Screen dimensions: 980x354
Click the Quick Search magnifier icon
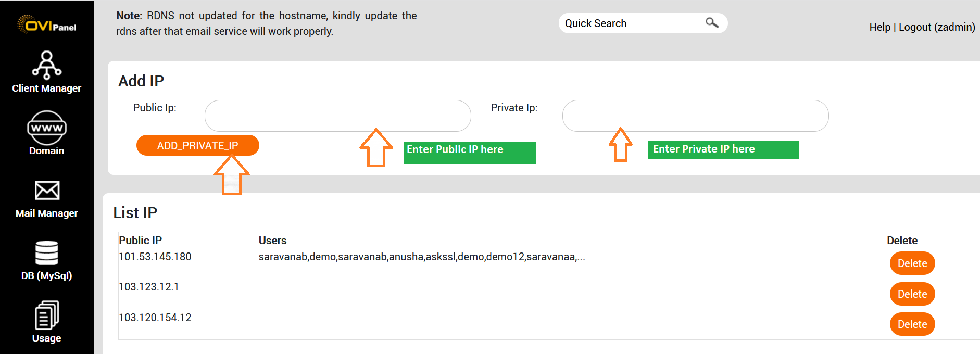[x=712, y=23]
